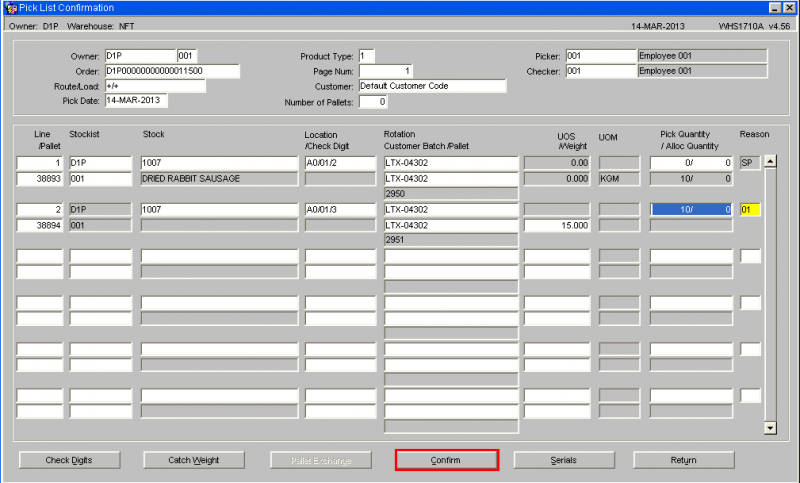The image size is (800, 483).
Task: Click the version label WHS1710A v4.56
Action: (754, 26)
